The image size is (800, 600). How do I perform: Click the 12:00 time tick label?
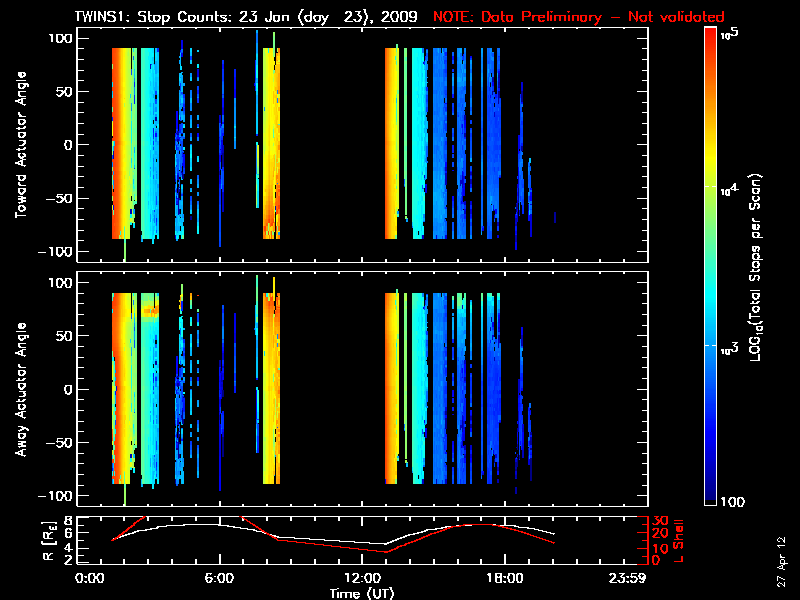(362, 579)
